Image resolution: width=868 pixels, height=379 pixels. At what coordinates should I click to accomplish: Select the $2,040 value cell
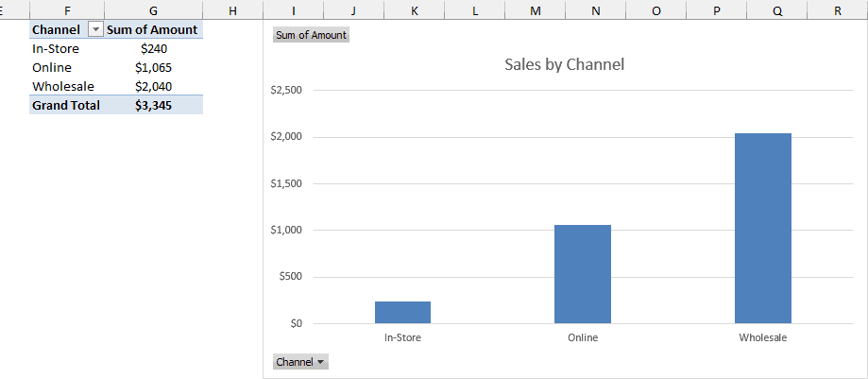[x=154, y=86]
